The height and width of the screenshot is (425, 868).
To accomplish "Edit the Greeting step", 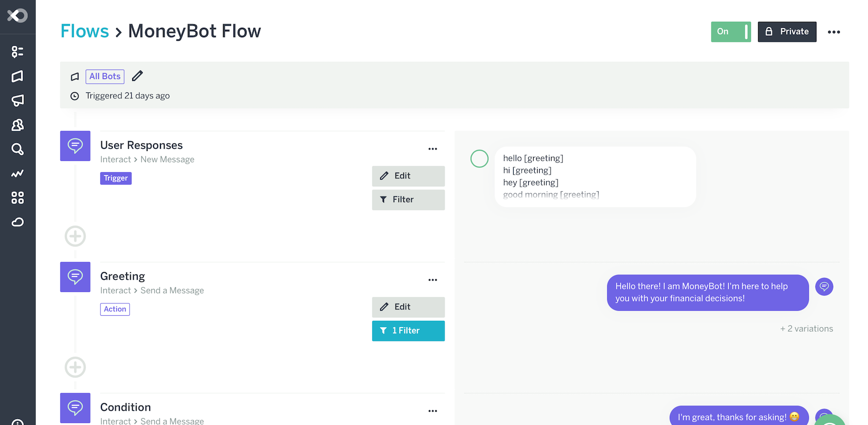I will pyautogui.click(x=408, y=307).
